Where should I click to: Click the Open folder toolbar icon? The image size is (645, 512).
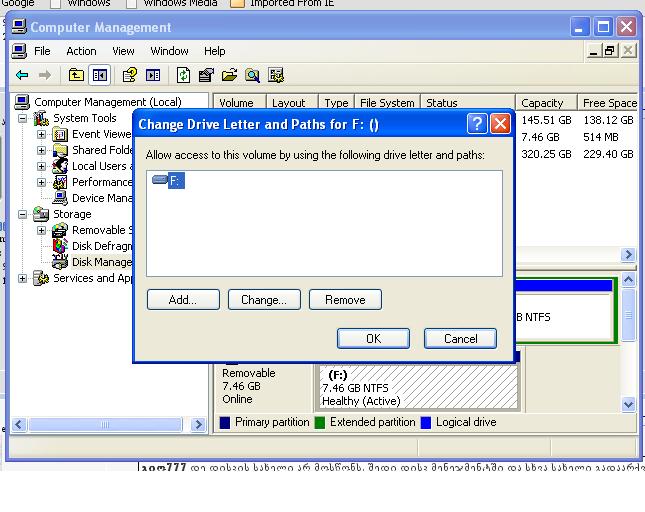point(229,75)
